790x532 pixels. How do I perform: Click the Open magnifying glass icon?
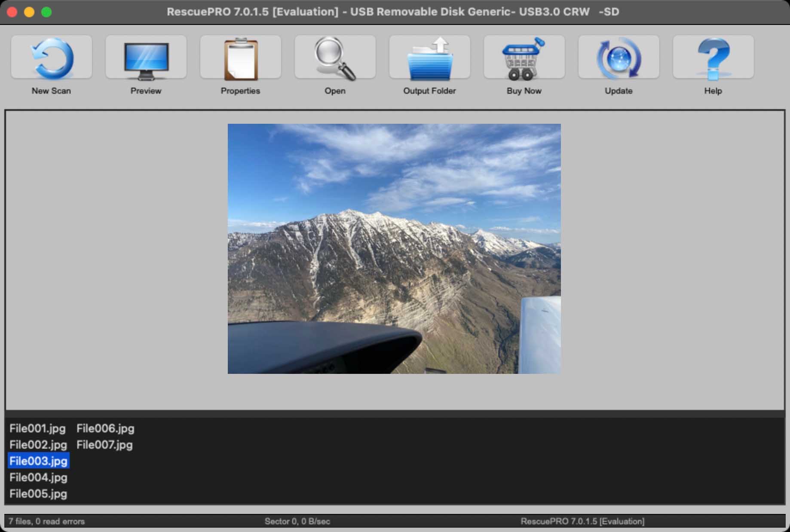(x=335, y=58)
